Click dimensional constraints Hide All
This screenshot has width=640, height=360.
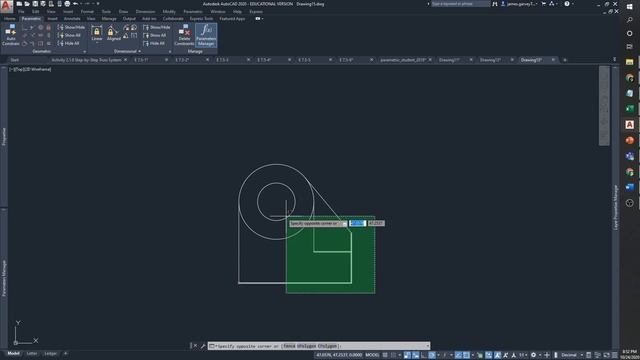154,43
